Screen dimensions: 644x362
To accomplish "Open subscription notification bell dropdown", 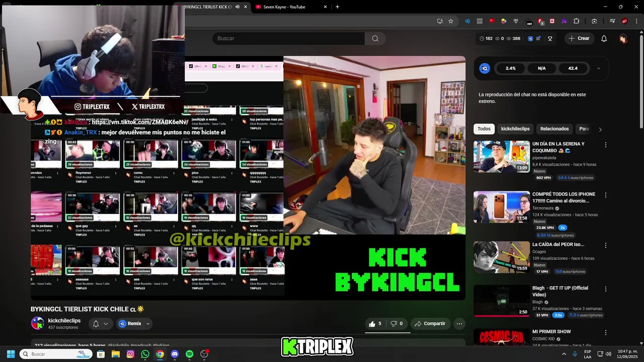I will pos(101,324).
